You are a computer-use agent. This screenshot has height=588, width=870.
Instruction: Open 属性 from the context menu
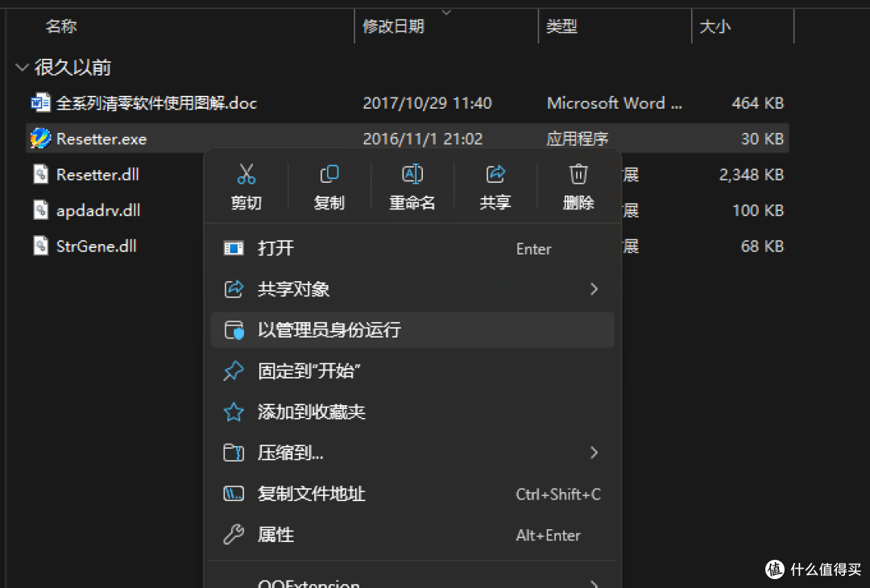(x=412, y=535)
